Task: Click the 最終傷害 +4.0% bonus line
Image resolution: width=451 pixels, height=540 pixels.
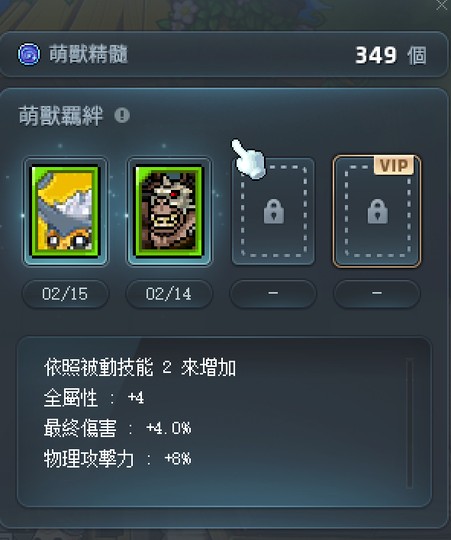Action: (x=117, y=428)
